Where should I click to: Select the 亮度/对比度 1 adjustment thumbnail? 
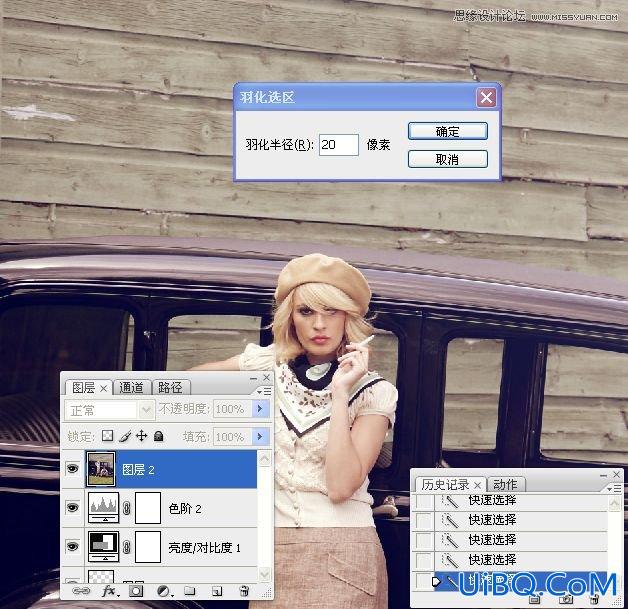click(103, 547)
